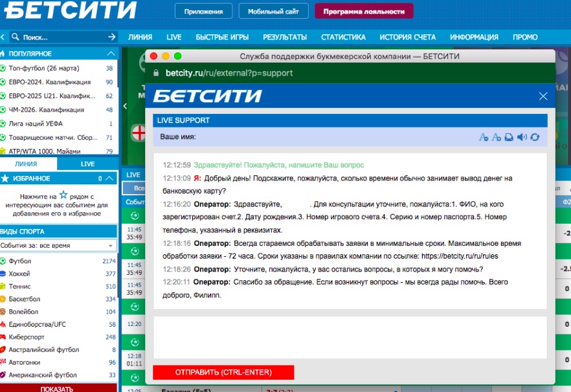
Task: Click the Поиск search field
Action: point(63,37)
